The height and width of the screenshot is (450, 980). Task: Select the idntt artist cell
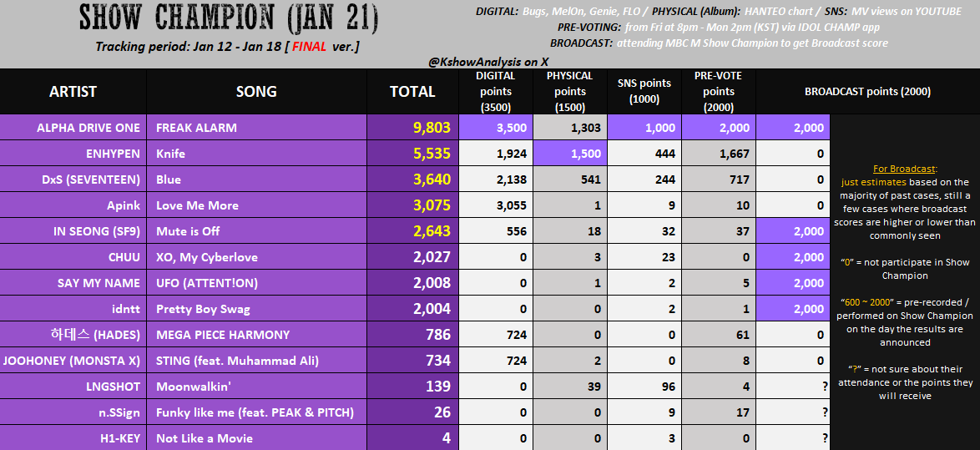click(x=73, y=309)
